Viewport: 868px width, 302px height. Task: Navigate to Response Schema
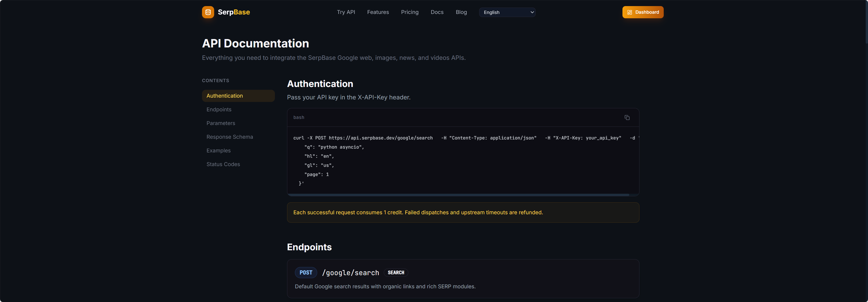[x=230, y=137]
